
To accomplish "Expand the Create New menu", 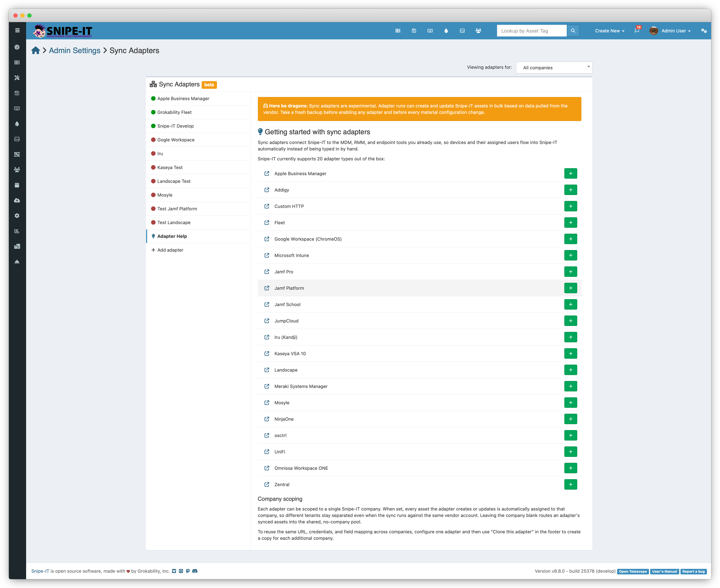I will 610,31.
